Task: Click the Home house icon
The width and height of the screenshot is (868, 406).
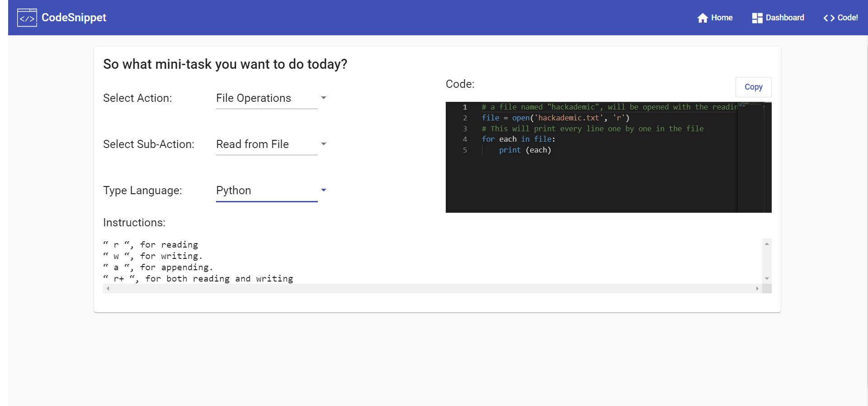Action: click(703, 18)
